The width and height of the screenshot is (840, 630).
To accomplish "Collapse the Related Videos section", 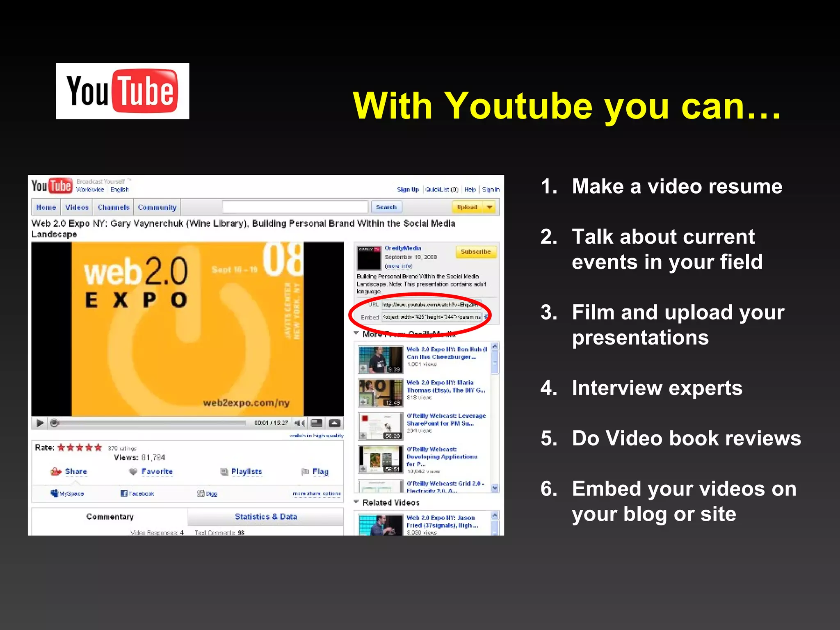I will click(356, 502).
